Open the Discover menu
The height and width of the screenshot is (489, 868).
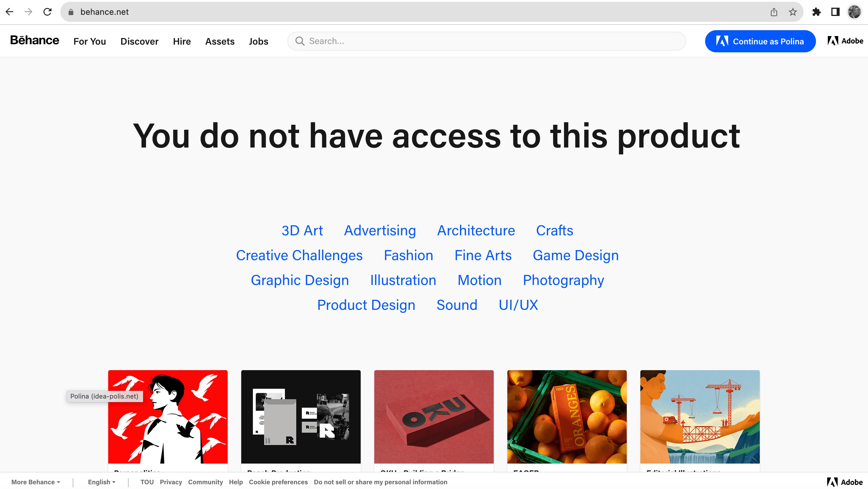[139, 41]
